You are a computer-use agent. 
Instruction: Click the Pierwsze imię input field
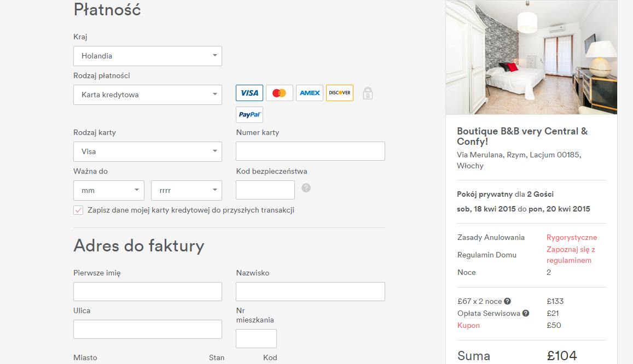(x=148, y=291)
